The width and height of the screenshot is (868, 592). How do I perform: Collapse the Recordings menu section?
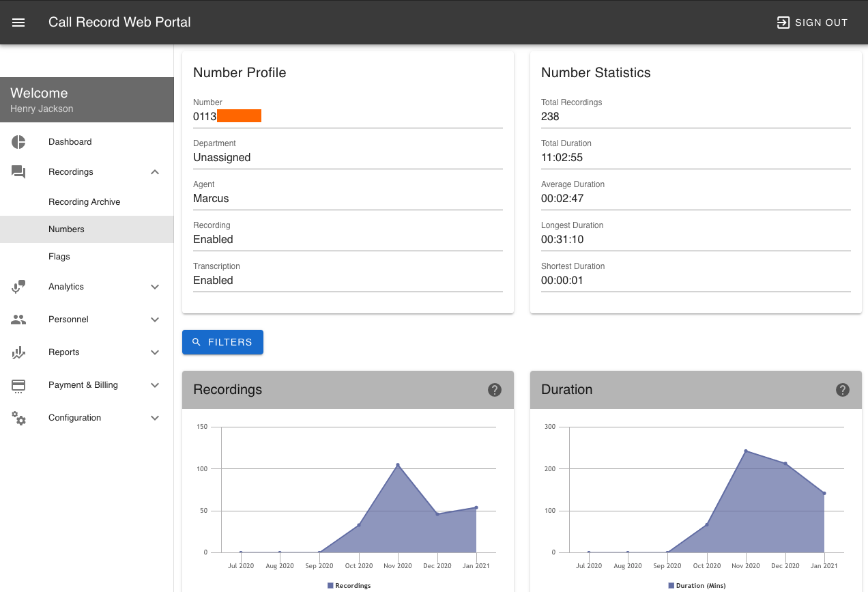point(155,172)
